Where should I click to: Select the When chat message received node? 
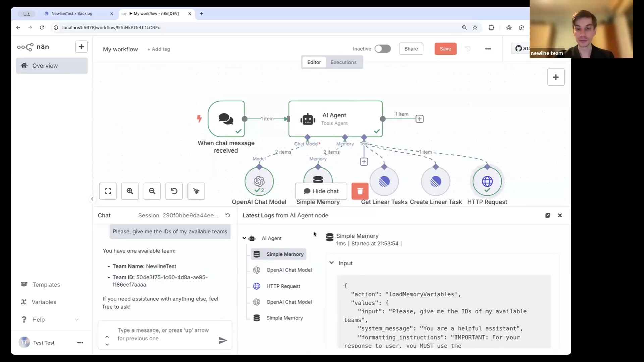(226, 119)
